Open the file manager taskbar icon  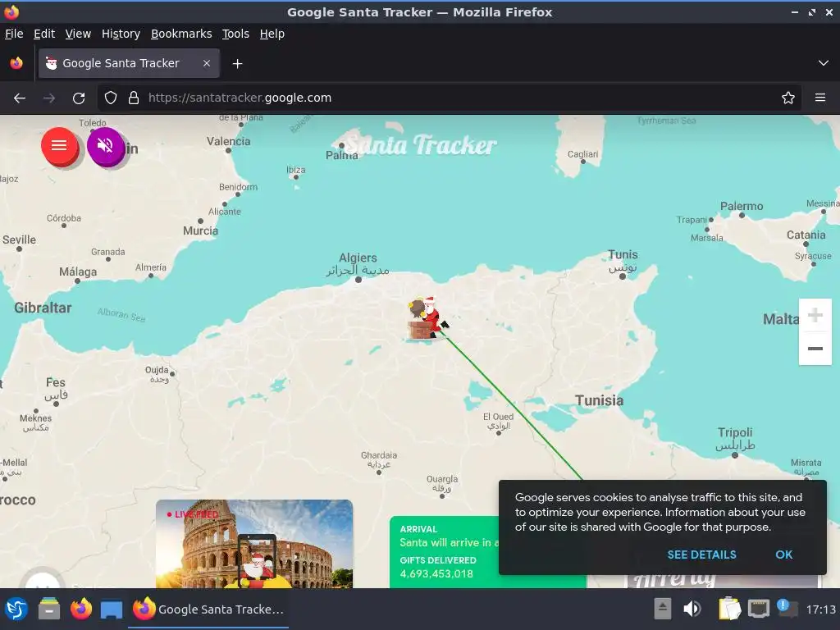49,609
